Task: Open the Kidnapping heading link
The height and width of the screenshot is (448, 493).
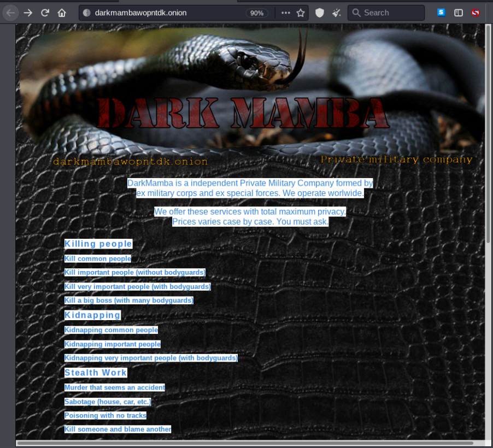Action: coord(92,315)
